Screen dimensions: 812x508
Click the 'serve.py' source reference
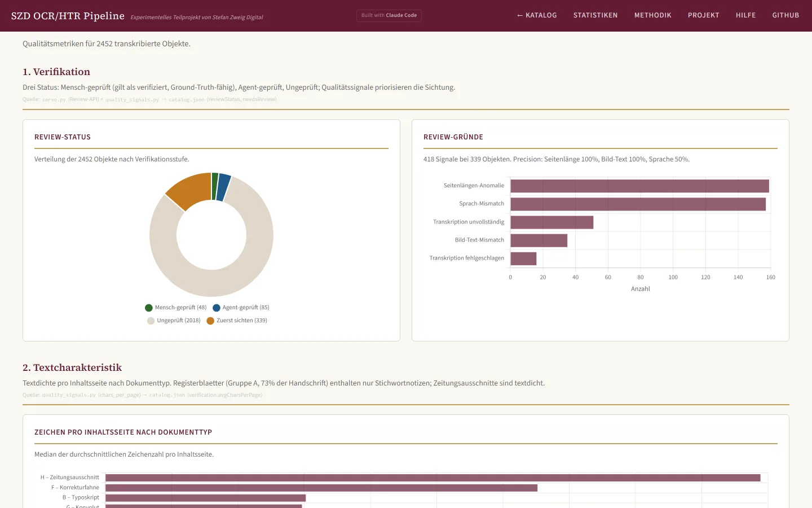click(54, 99)
